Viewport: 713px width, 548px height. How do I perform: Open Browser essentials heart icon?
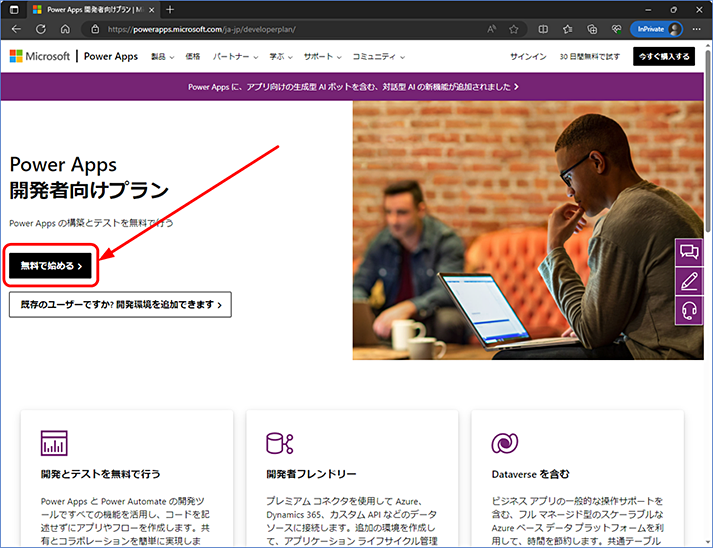tap(617, 29)
